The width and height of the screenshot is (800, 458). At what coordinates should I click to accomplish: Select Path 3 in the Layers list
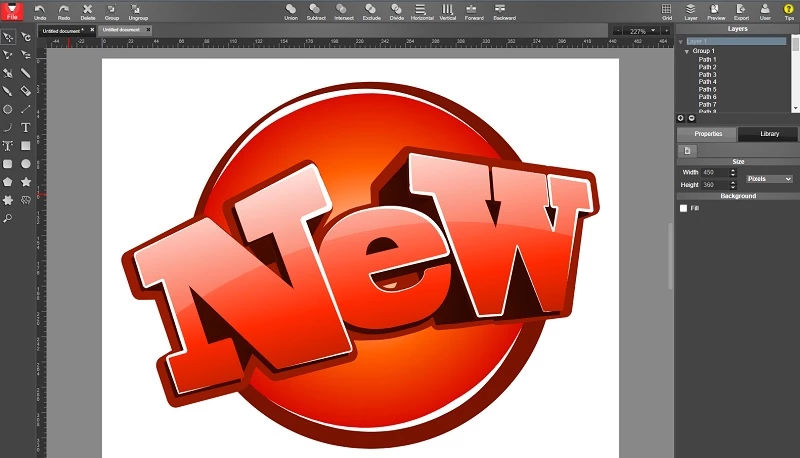[x=707, y=75]
